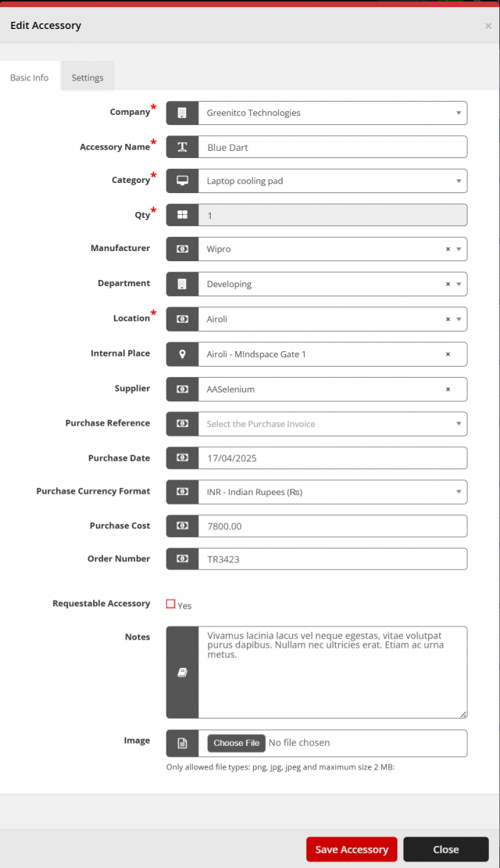Image resolution: width=500 pixels, height=868 pixels.
Task: Click the book icon beside Notes textarea
Action: [x=182, y=672]
